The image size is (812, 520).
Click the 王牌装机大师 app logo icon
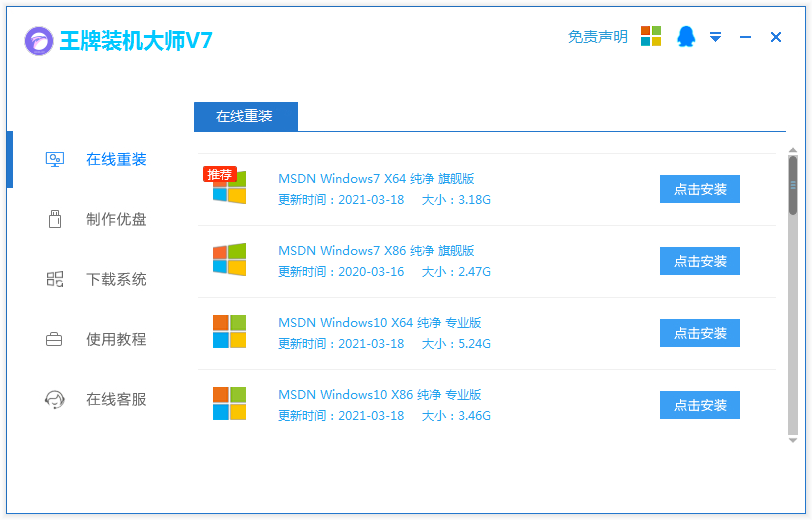pyautogui.click(x=39, y=41)
